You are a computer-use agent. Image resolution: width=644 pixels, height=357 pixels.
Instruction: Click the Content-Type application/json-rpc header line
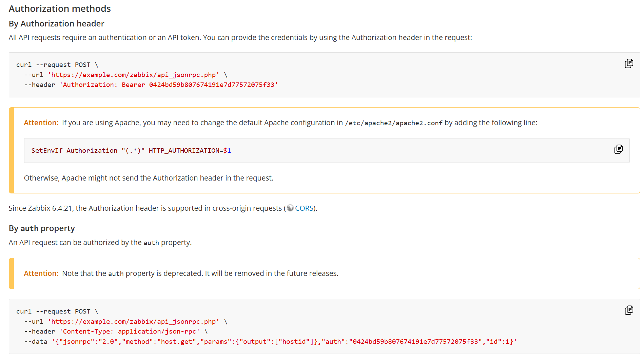[129, 332]
